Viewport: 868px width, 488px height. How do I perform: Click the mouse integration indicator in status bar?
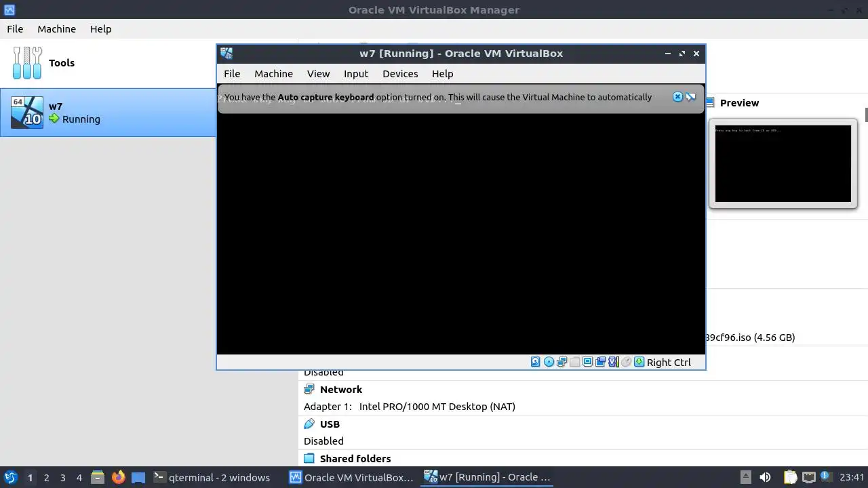point(627,362)
